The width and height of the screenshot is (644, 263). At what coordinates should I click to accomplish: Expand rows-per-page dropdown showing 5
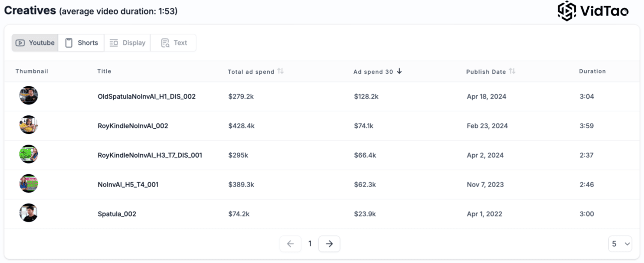coord(620,244)
